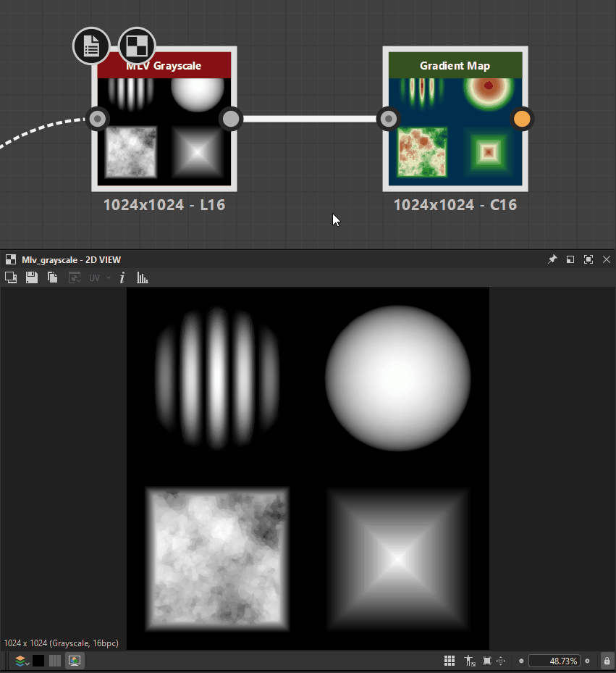Viewport: 616px width, 673px height.
Task: Change the background color swatch
Action: coord(38,660)
